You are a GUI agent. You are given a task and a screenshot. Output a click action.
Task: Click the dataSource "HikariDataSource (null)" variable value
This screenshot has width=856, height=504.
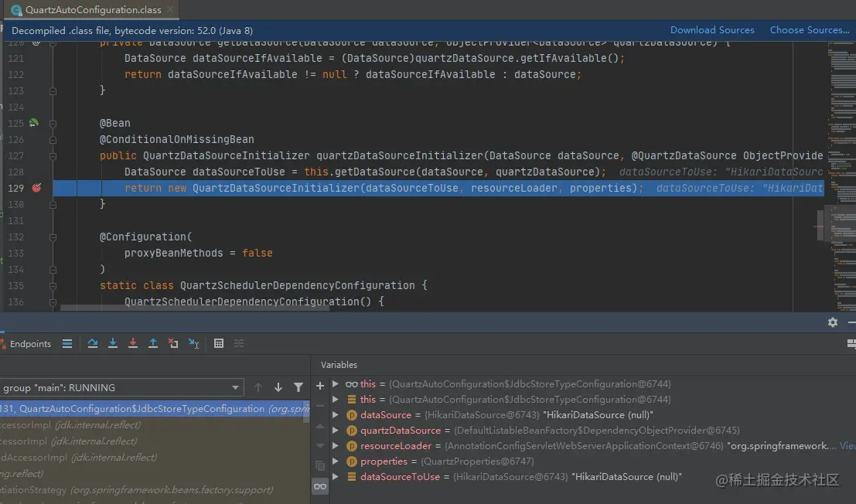pos(598,415)
